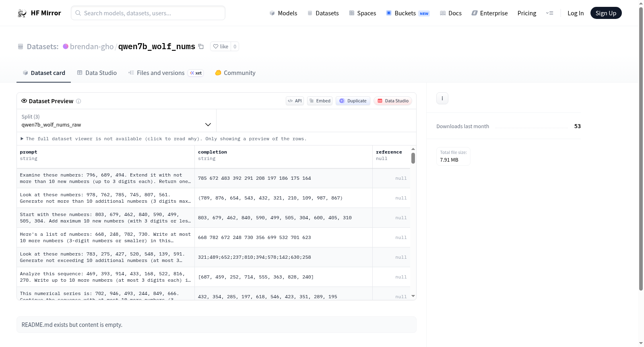
Task: Click the Duplicate button
Action: tap(353, 101)
